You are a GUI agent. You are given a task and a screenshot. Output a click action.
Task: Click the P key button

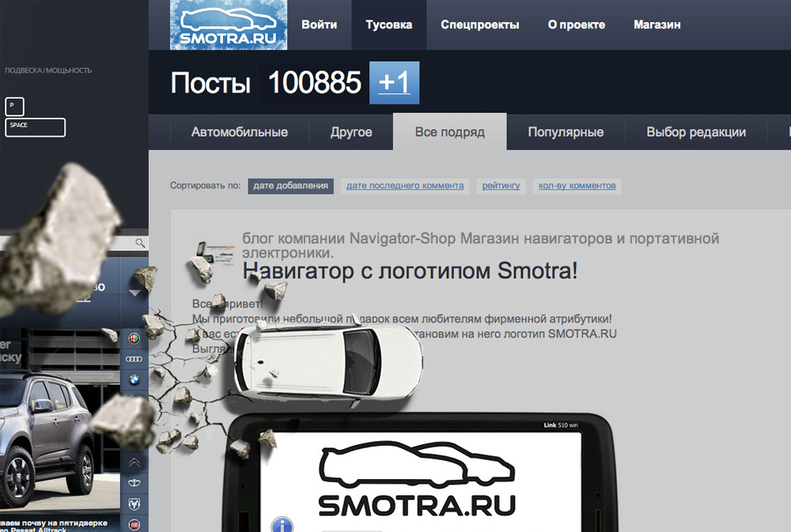[x=14, y=107]
